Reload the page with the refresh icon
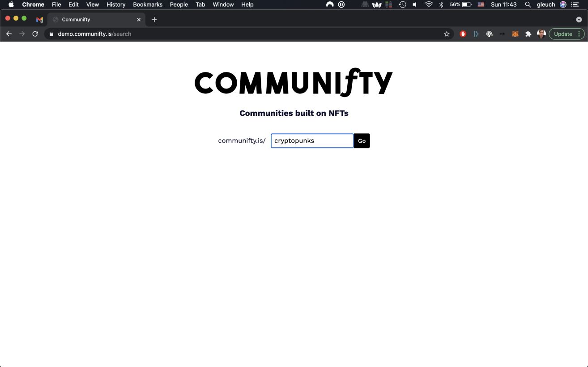The height and width of the screenshot is (367, 588). (x=35, y=34)
